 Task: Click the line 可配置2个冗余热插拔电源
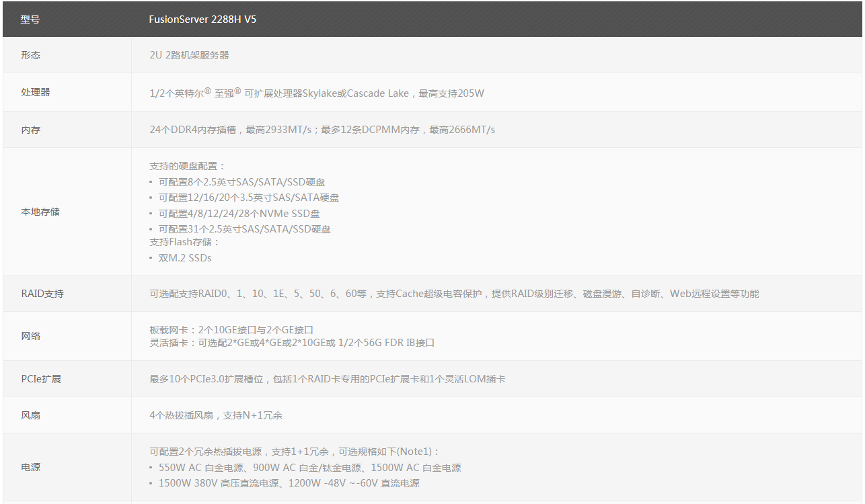click(294, 452)
